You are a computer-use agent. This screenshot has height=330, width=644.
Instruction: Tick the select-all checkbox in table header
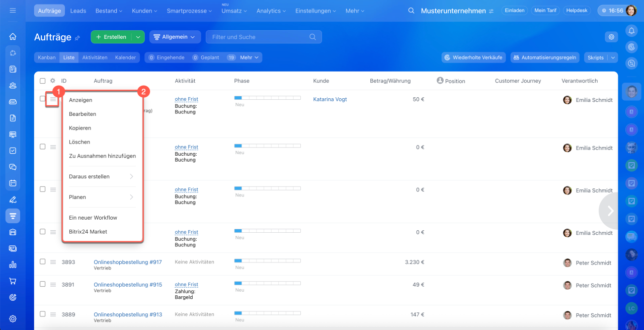pos(43,81)
